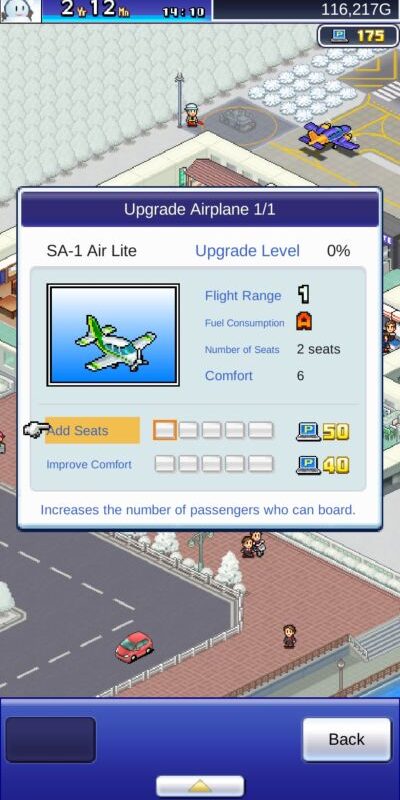Click the red car on the road

coord(134,646)
